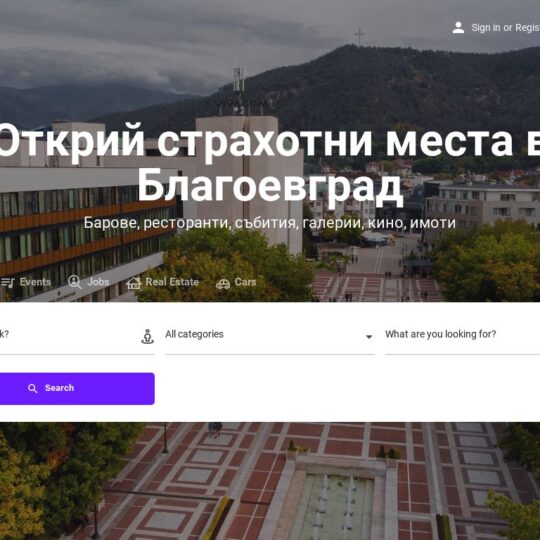Viewport: 540px width, 540px height.
Task: Choose the Cars category label
Action: point(245,282)
